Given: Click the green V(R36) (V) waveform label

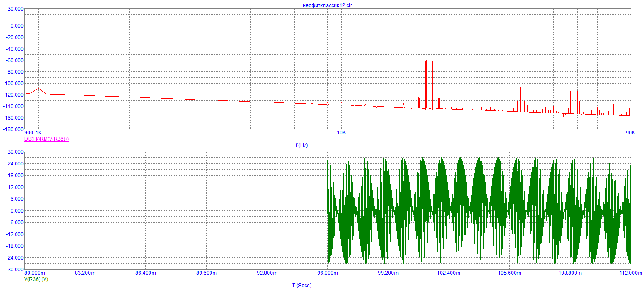Looking at the screenshot, I should point(36,279).
